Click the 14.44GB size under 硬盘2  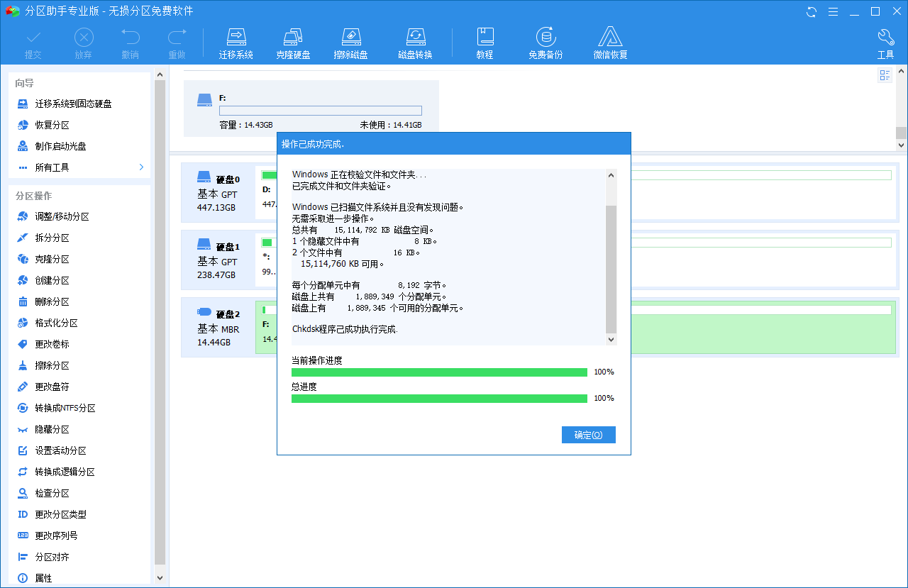point(214,343)
